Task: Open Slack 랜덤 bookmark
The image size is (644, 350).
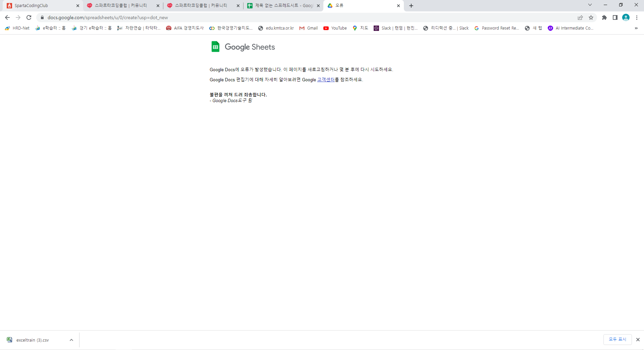Action: pyautogui.click(x=395, y=28)
